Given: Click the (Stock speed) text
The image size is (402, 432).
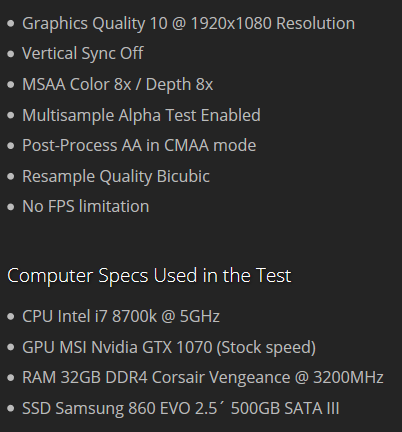Looking at the screenshot, I should point(266,348).
